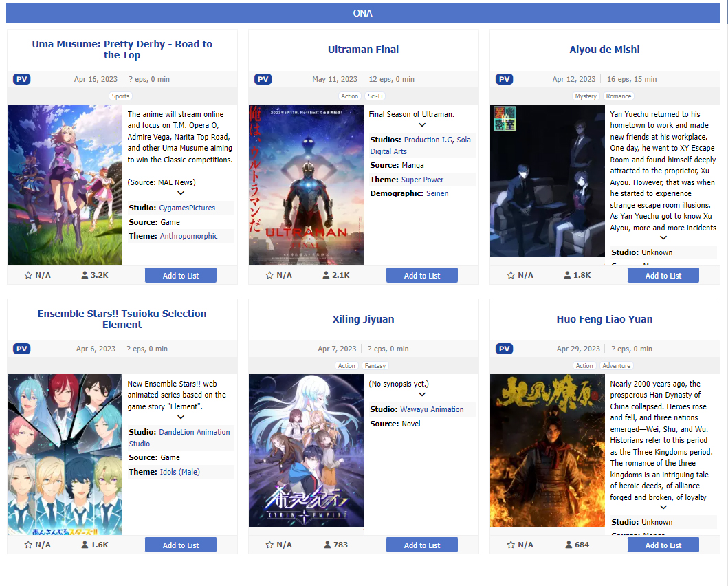Open the Uma Musume: Pretty Derby title link
Screen dimensions: 728x586
[122, 50]
